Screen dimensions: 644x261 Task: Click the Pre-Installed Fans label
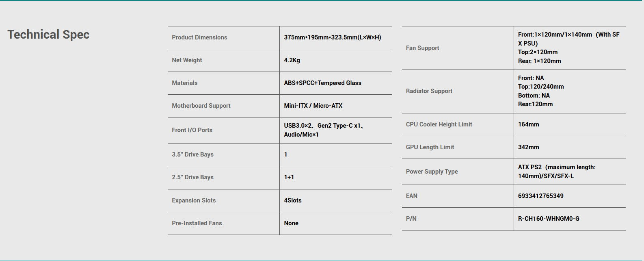pyautogui.click(x=197, y=223)
